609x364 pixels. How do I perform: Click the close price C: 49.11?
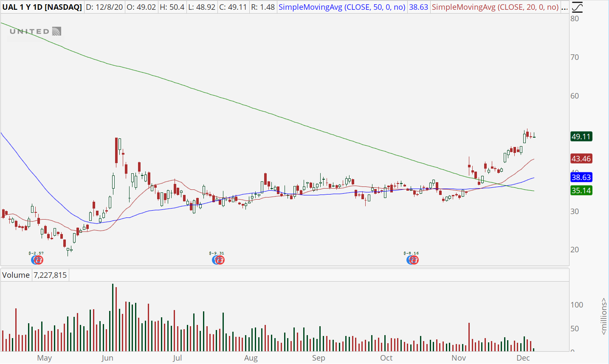(x=233, y=7)
